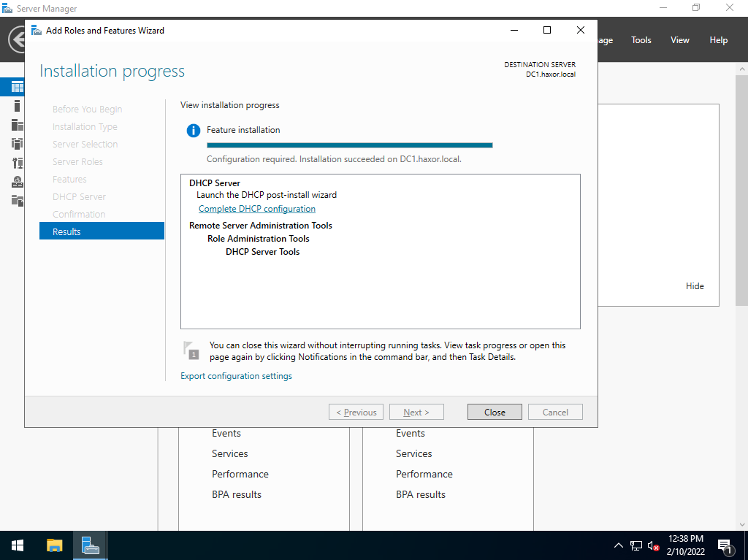
Task: Click the taskbar clock and date
Action: tap(685, 545)
